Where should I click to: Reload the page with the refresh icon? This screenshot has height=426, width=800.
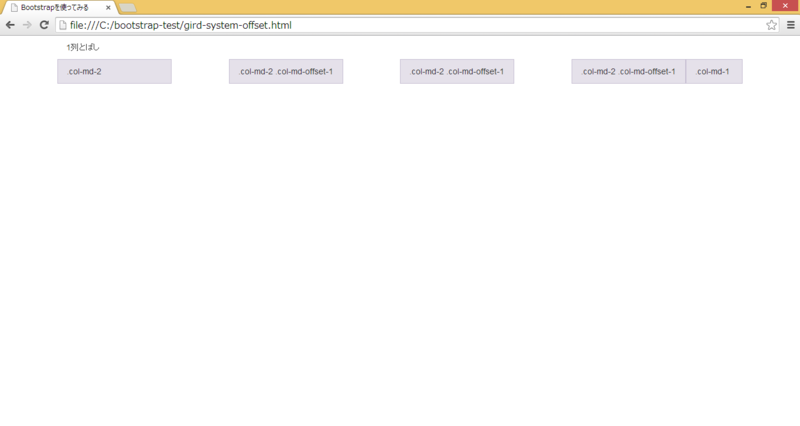[44, 25]
